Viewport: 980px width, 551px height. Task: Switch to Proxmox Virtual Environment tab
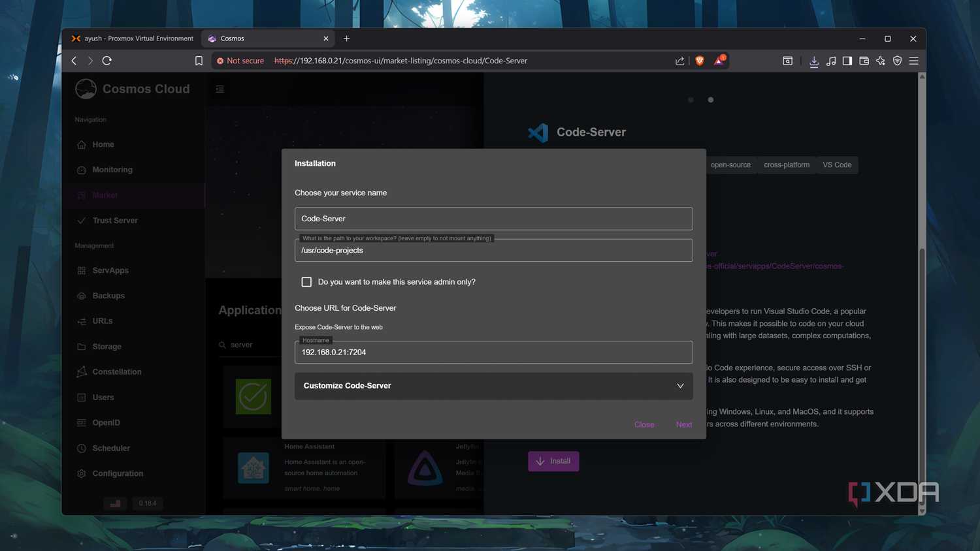click(x=133, y=39)
